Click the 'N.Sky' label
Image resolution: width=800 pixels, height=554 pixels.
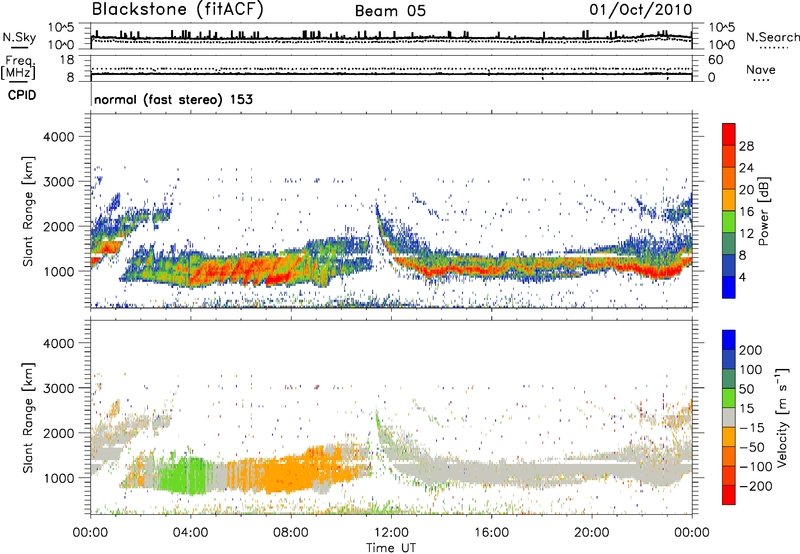19,37
